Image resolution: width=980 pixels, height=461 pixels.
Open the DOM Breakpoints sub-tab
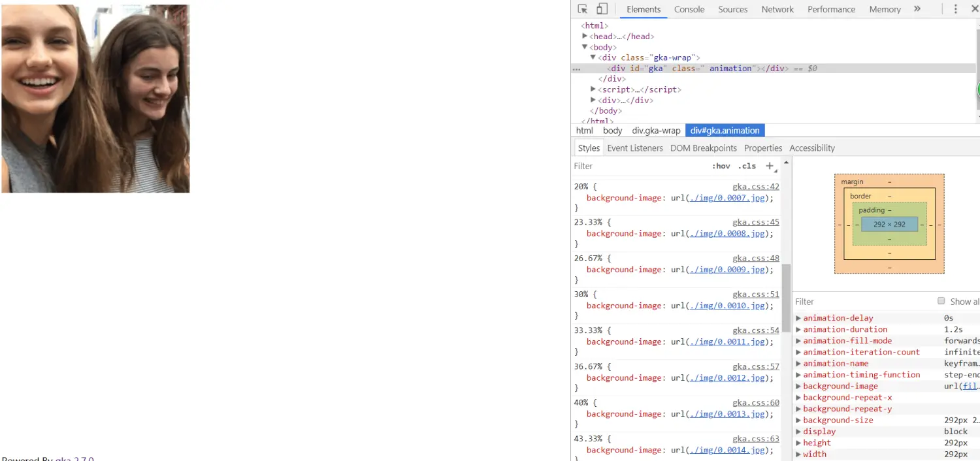pyautogui.click(x=704, y=148)
